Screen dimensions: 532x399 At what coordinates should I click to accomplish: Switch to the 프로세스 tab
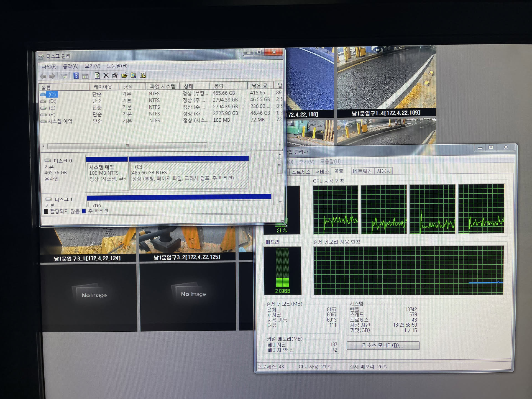click(301, 172)
